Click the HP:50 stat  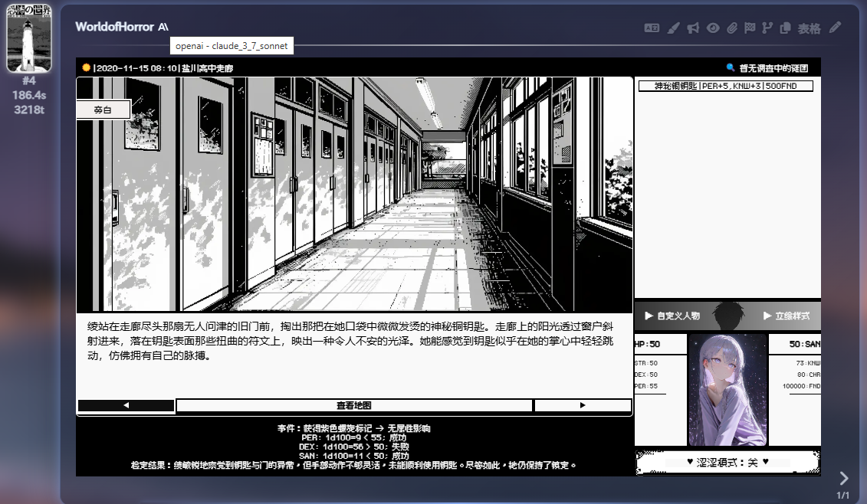coord(647,344)
